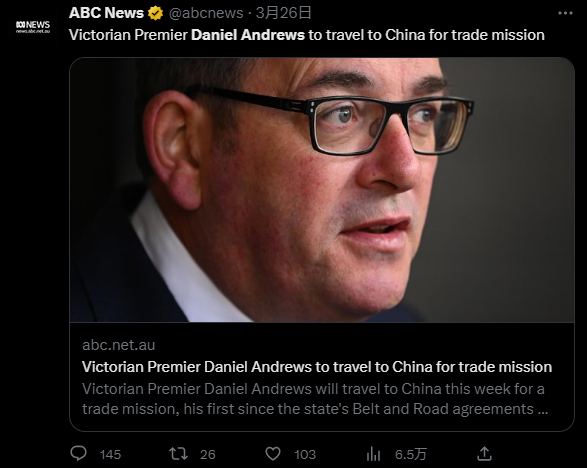
Task: Open the link card headline about the trade mission
Action: (317, 367)
